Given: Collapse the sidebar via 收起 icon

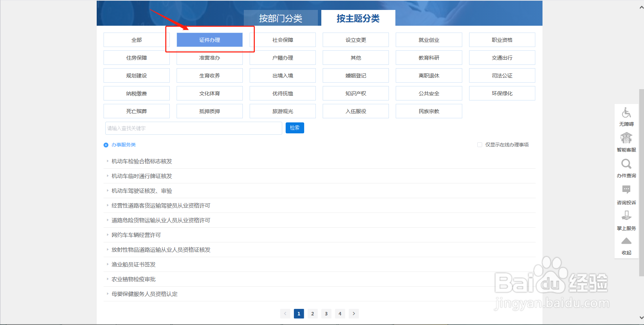Looking at the screenshot, I should coord(627,241).
